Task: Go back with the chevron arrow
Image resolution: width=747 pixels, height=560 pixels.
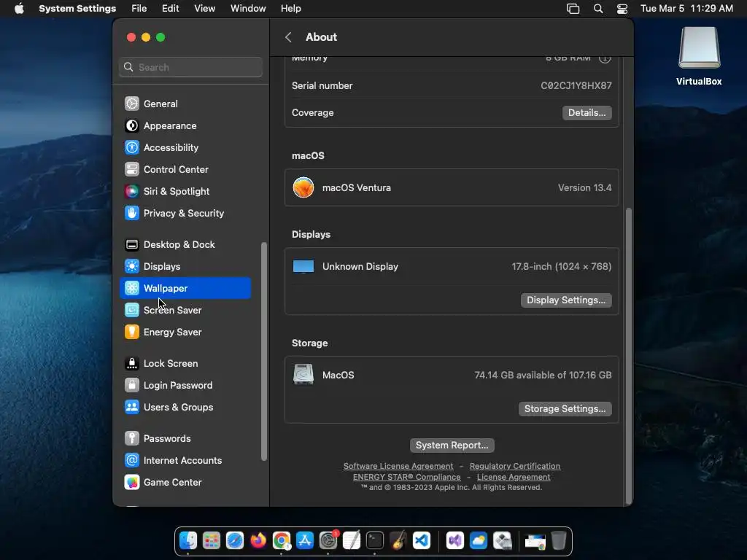Action: (288, 37)
